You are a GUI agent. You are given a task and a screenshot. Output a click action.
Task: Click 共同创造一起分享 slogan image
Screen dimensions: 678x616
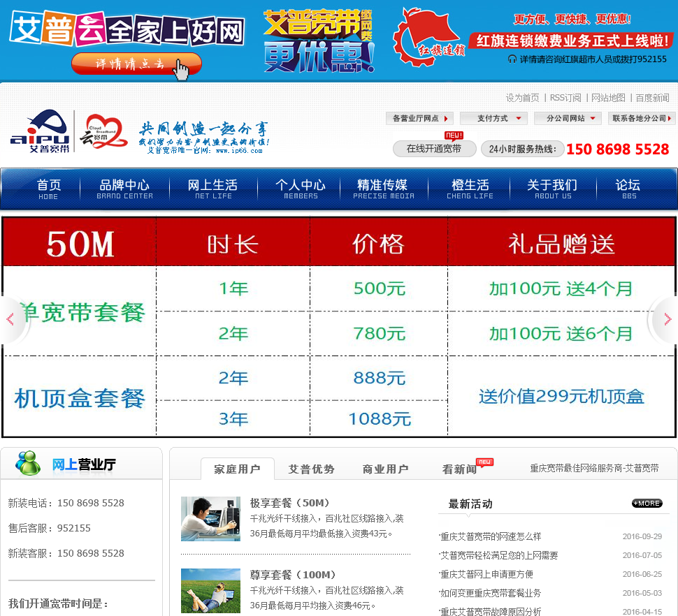[x=204, y=138]
